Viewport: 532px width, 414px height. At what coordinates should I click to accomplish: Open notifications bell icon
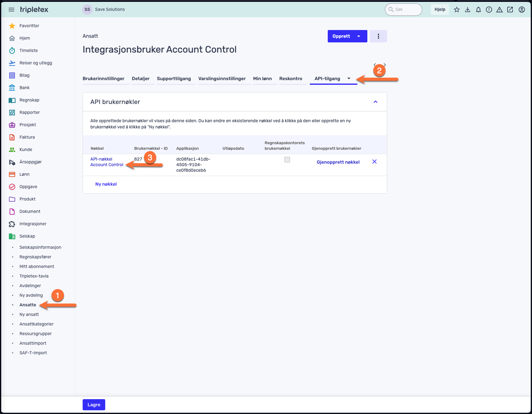(x=478, y=10)
